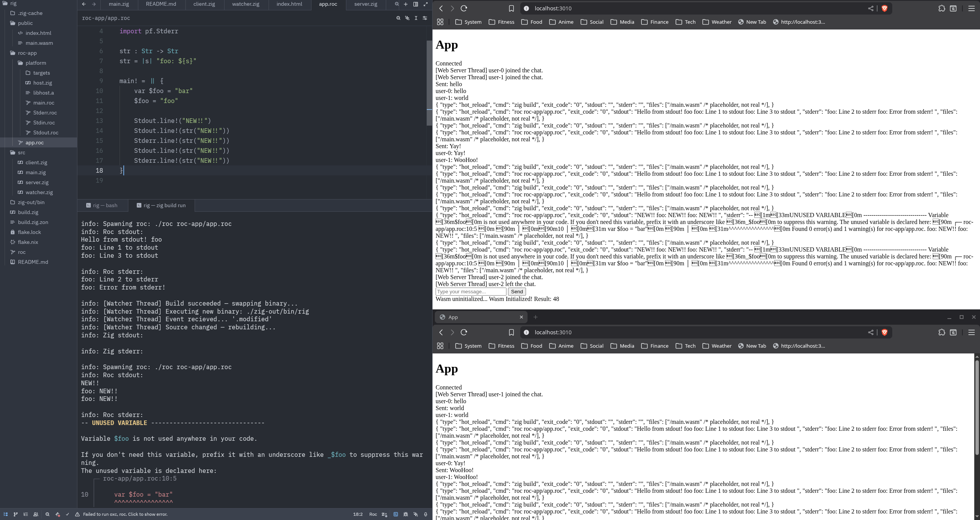Open the outline panel in status bar
The width and height of the screenshot is (980, 520).
(26, 514)
